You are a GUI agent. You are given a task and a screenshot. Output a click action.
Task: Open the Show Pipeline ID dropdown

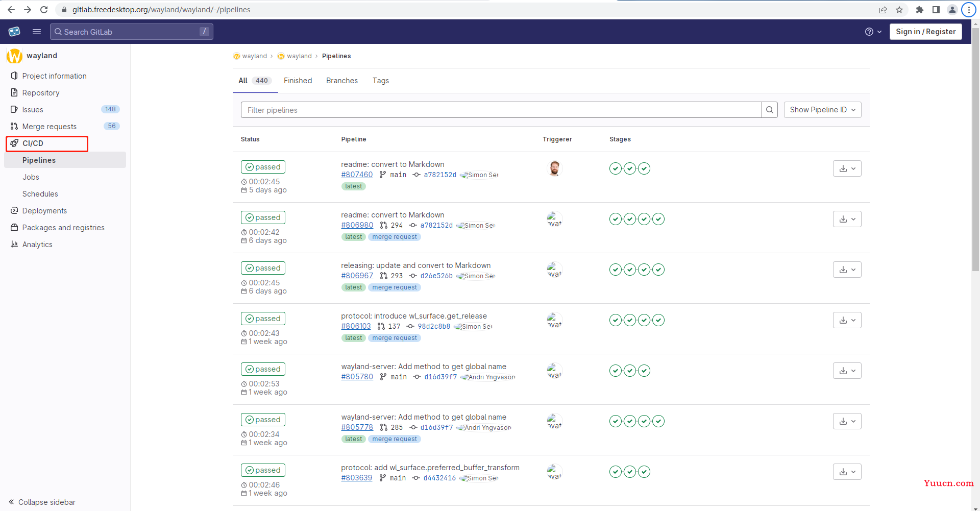tap(822, 110)
